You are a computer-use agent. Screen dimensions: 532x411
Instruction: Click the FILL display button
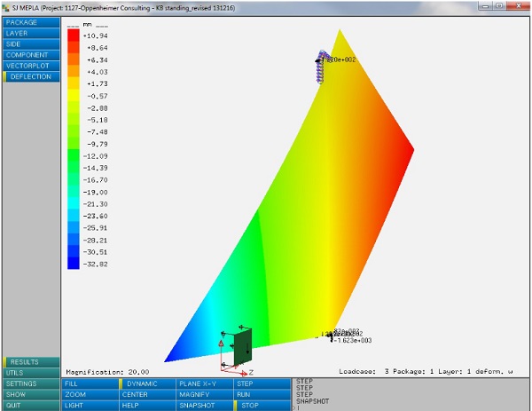(90, 383)
